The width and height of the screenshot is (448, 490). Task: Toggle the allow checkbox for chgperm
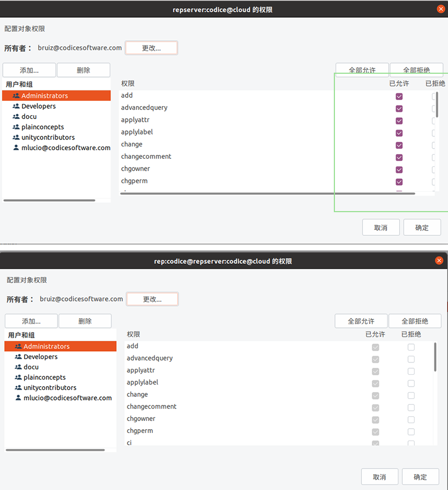(399, 181)
